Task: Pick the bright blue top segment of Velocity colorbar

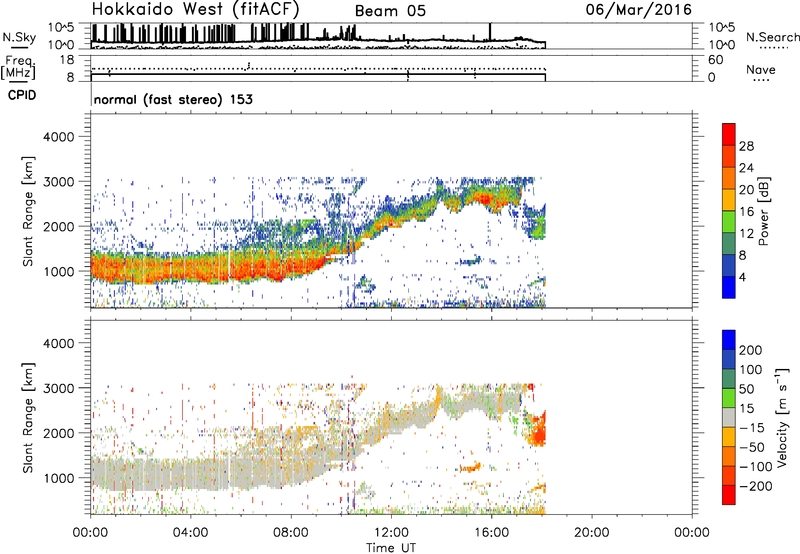Action: (729, 340)
